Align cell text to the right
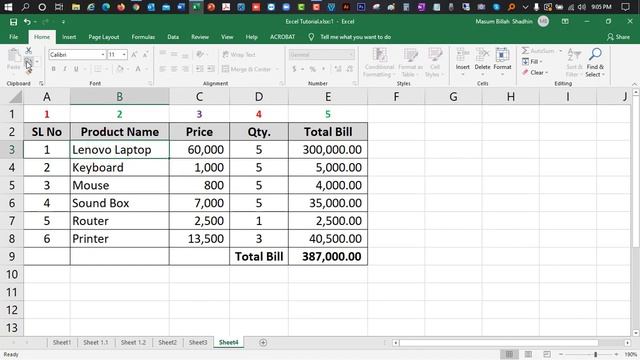 pyautogui.click(x=185, y=69)
